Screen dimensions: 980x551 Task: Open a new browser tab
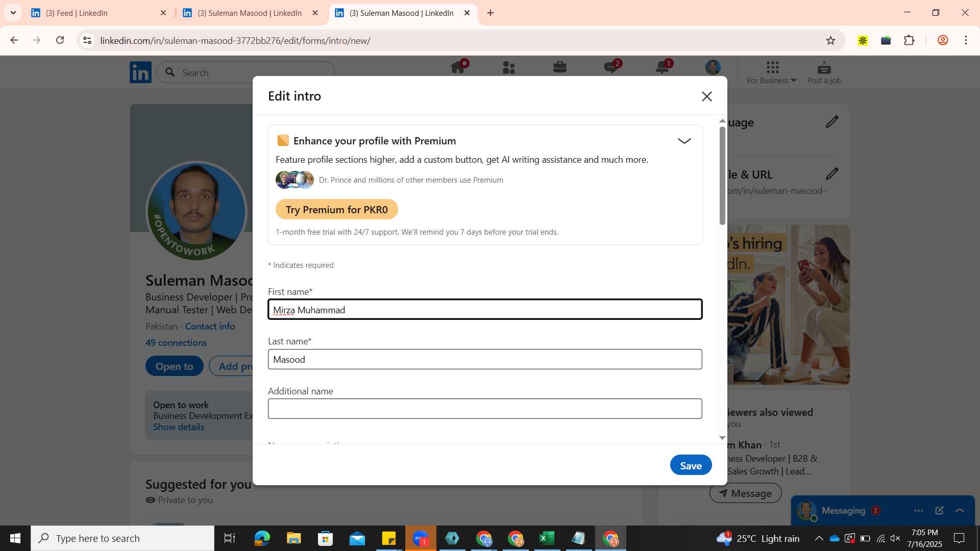coord(491,13)
